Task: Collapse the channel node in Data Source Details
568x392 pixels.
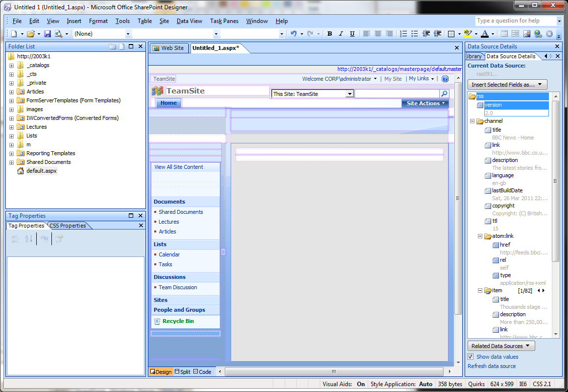Action: [x=472, y=121]
